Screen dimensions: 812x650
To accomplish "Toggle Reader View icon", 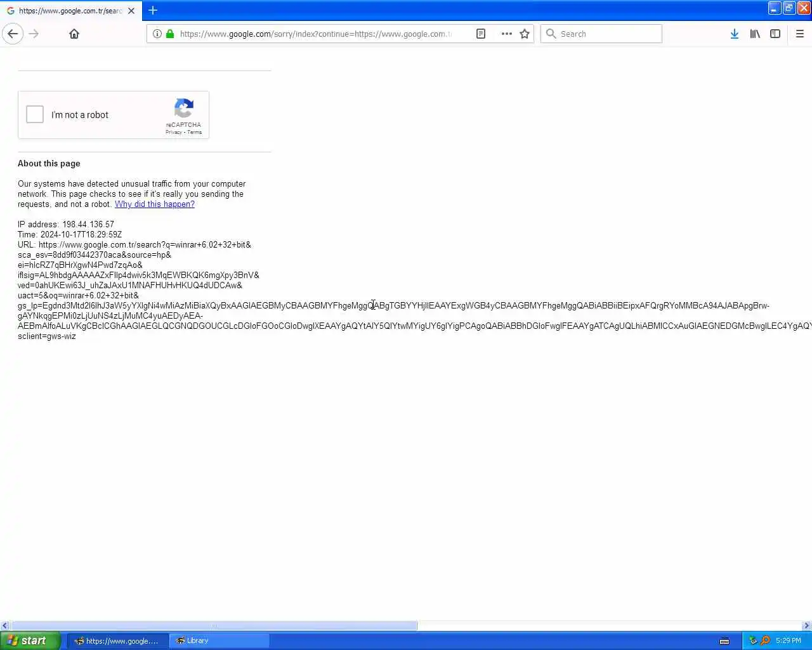I will 481,34.
